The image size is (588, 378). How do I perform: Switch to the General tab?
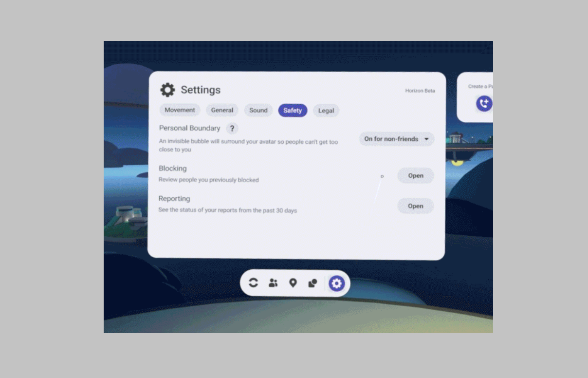tap(222, 110)
